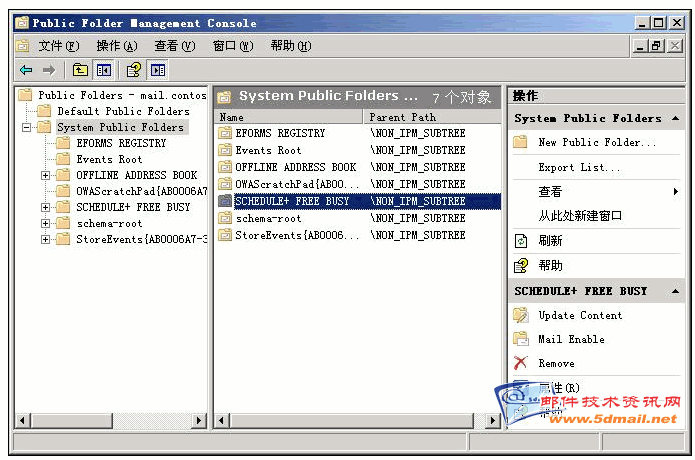The width and height of the screenshot is (695, 460).
Task: Click the New Public Folder icon
Action: (x=520, y=143)
